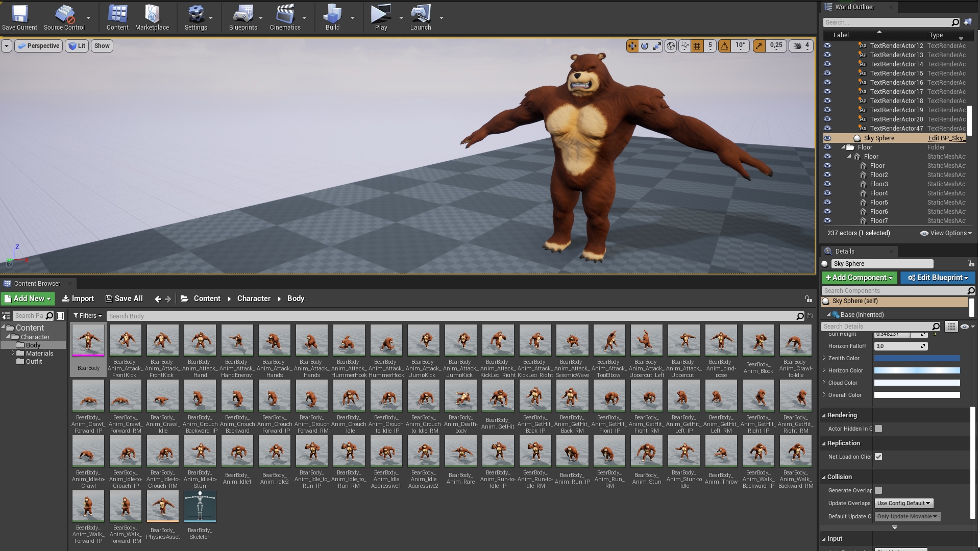The height and width of the screenshot is (551, 980).
Task: Click the Launch toolbar icon
Action: point(421,17)
